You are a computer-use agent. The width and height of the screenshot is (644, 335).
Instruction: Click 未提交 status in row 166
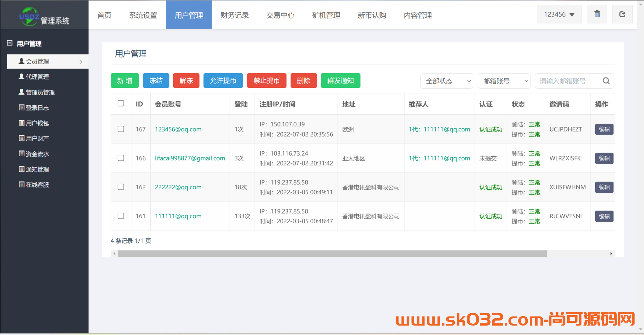pyautogui.click(x=488, y=158)
